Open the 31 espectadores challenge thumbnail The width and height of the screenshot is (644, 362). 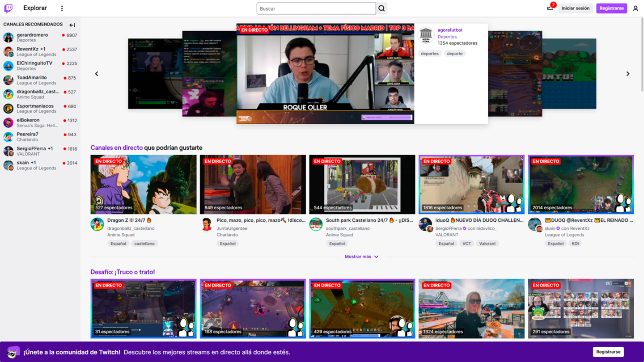pyautogui.click(x=144, y=309)
